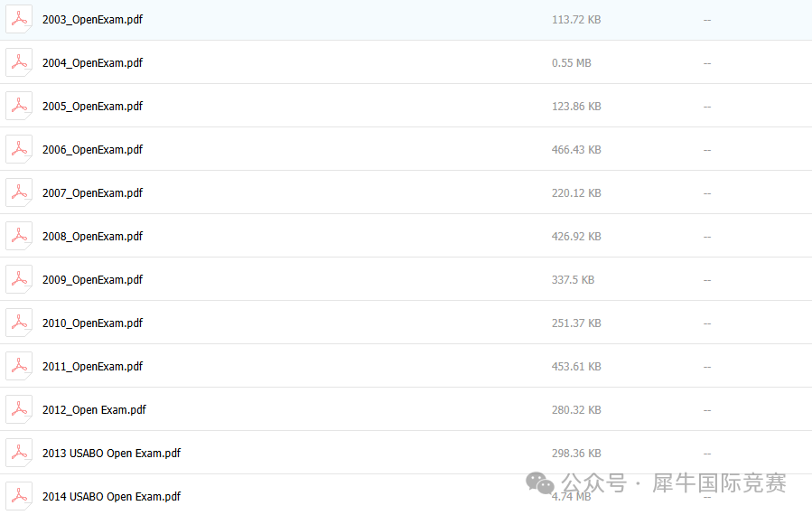Click the PDF icon beside 2010_OpenExam.pdf
This screenshot has width=812, height=515.
tap(19, 323)
